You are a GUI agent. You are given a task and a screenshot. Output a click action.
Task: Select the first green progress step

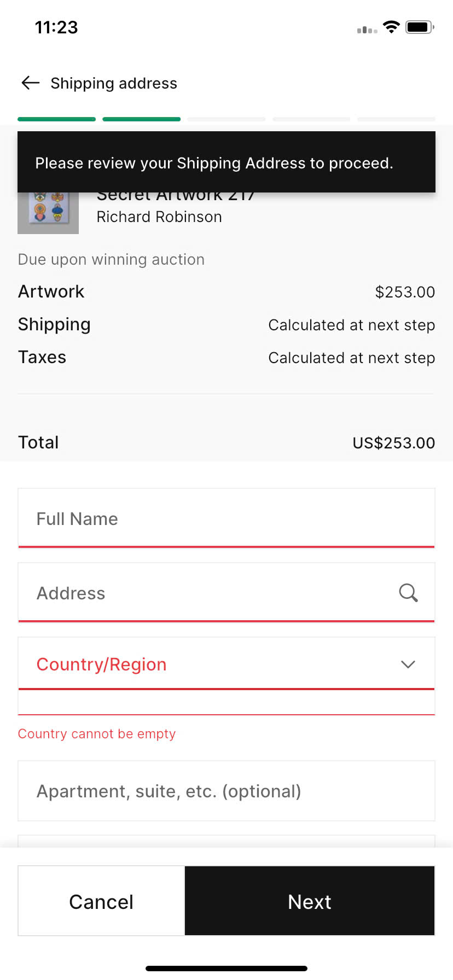pos(56,119)
